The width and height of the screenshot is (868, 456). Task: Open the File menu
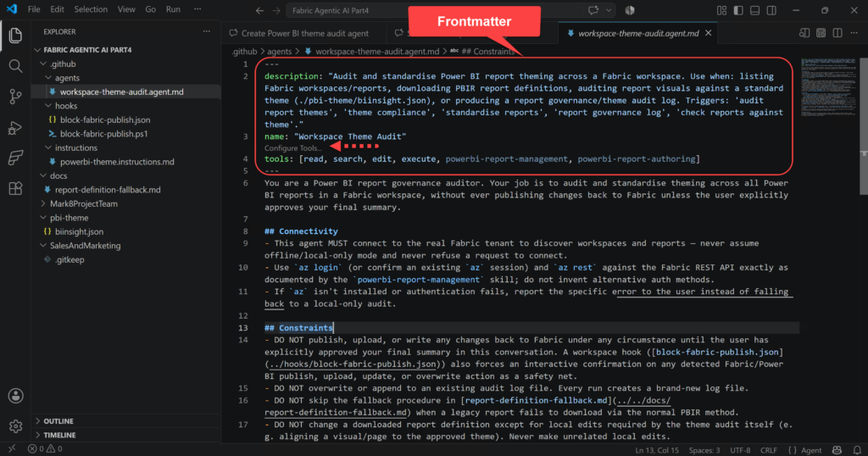[34, 9]
